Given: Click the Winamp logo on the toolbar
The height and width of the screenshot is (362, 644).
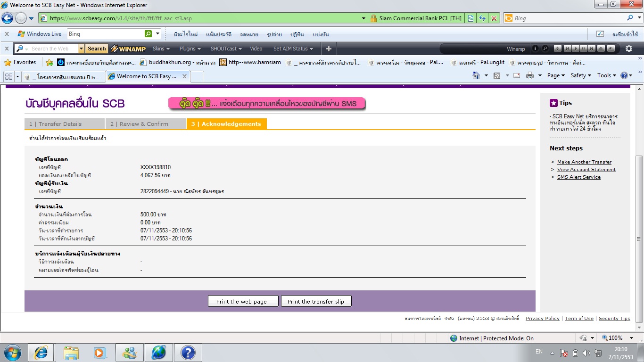Looking at the screenshot, I should tap(129, 49).
